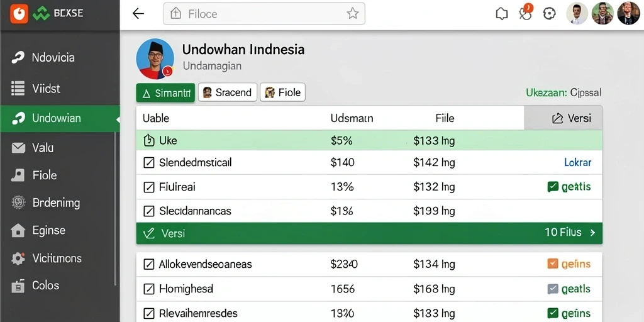Toggle gray geatls checkbox in Homighesal row
The height and width of the screenshot is (322, 644).
pos(553,289)
